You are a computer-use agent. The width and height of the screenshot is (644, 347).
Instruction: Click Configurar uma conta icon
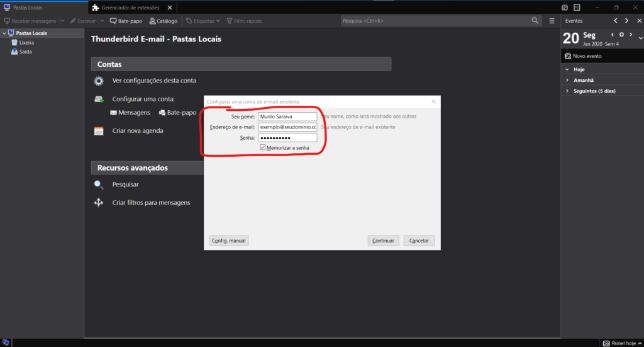click(x=99, y=99)
